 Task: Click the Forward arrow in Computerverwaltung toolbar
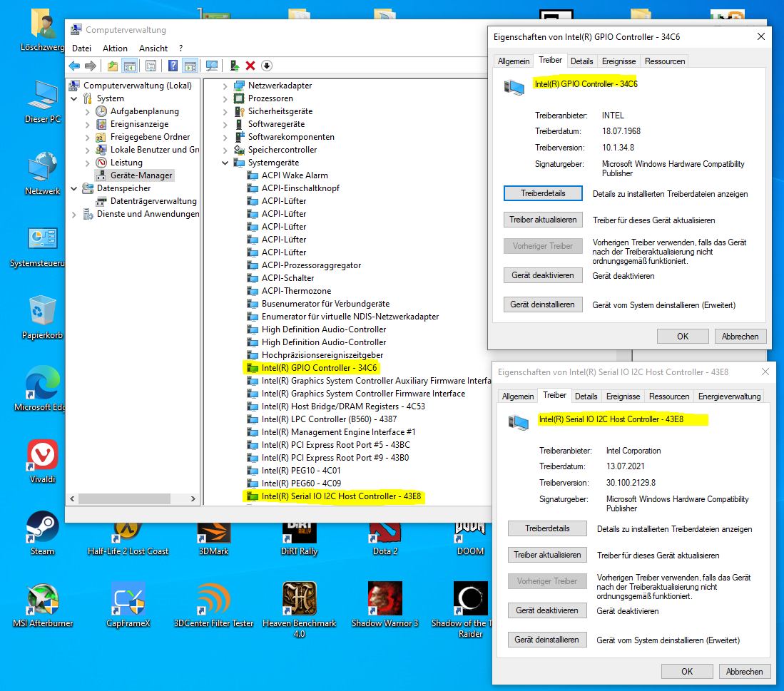click(91, 66)
